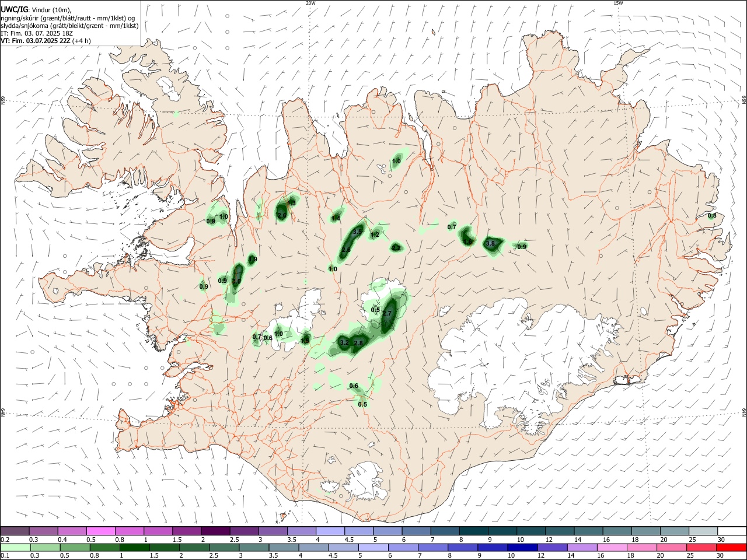
Task: Click the 15W longitude label
Action: point(618,3)
